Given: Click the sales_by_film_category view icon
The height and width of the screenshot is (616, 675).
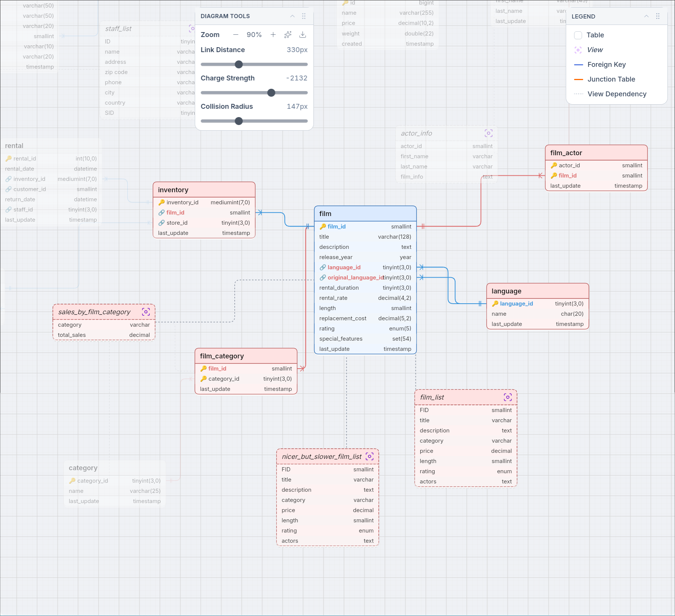Looking at the screenshot, I should point(146,312).
